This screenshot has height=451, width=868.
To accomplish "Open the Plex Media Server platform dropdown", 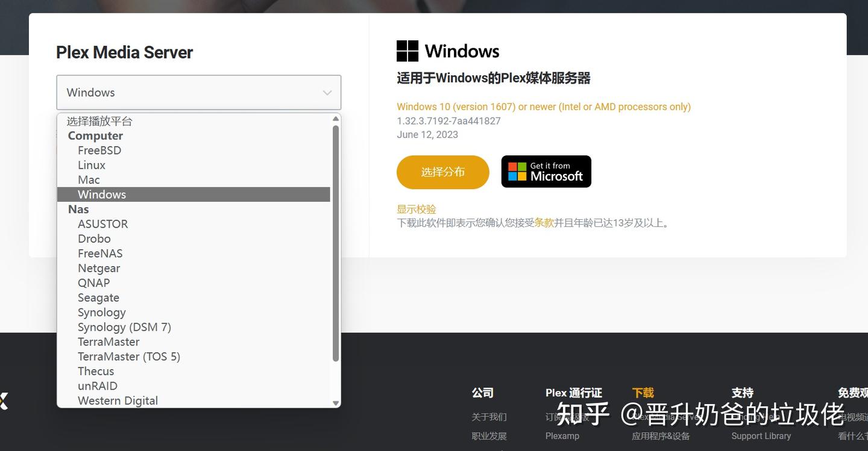I will coord(199,92).
